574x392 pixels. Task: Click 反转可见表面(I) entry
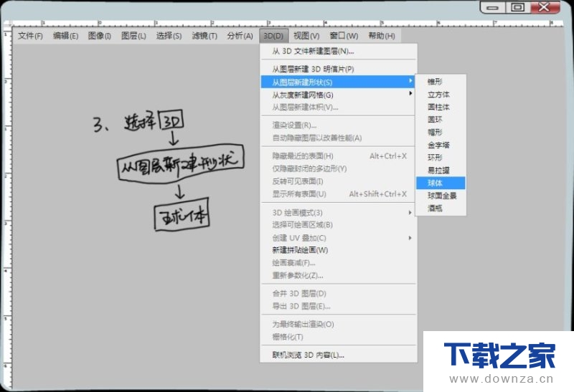point(338,181)
